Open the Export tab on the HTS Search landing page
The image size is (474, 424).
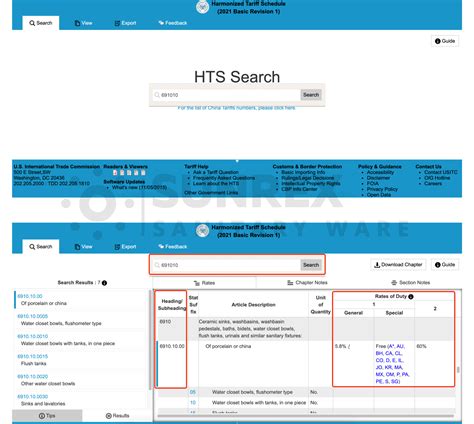coord(125,23)
